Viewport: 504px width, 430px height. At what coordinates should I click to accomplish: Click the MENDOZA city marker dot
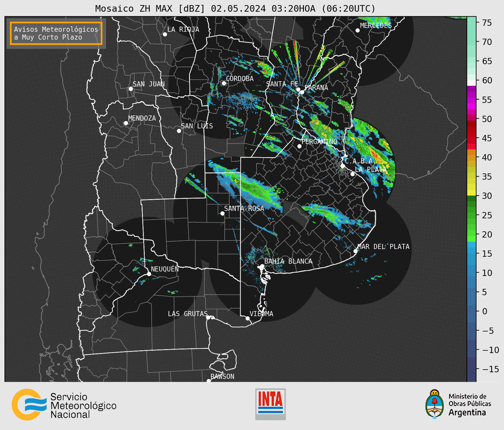[126, 123]
